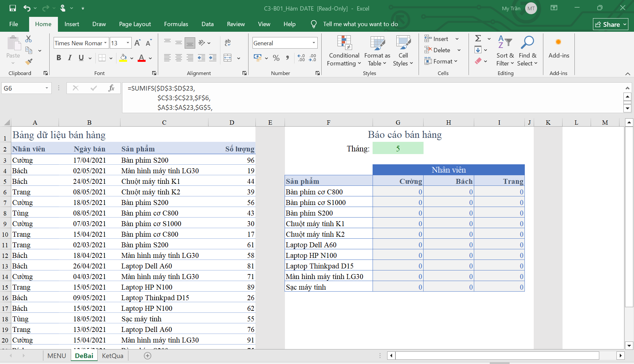The height and width of the screenshot is (364, 634).
Task: Apply the yellow Fill Color swatch
Action: 123,58
